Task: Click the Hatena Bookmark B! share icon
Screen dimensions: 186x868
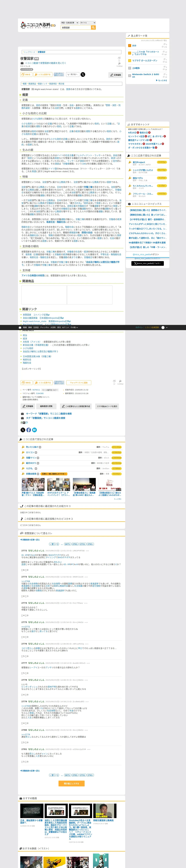Action: (34, 430)
